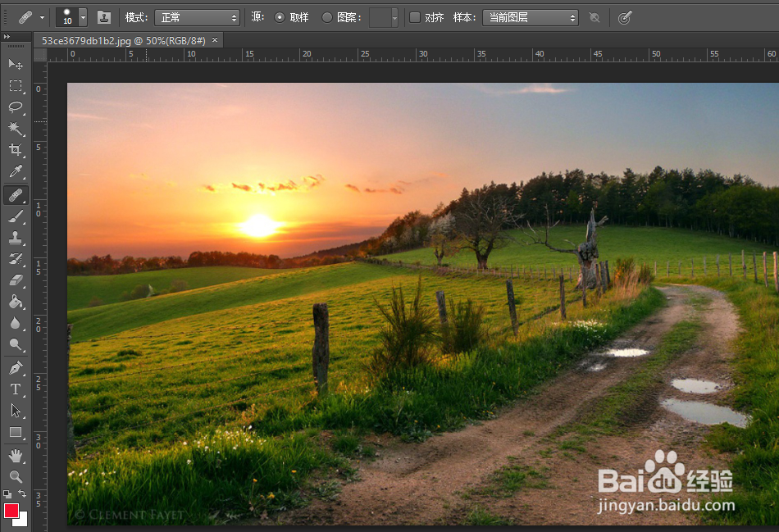The width and height of the screenshot is (779, 532).
Task: Click the sun in the photo canvas
Action: 258,226
